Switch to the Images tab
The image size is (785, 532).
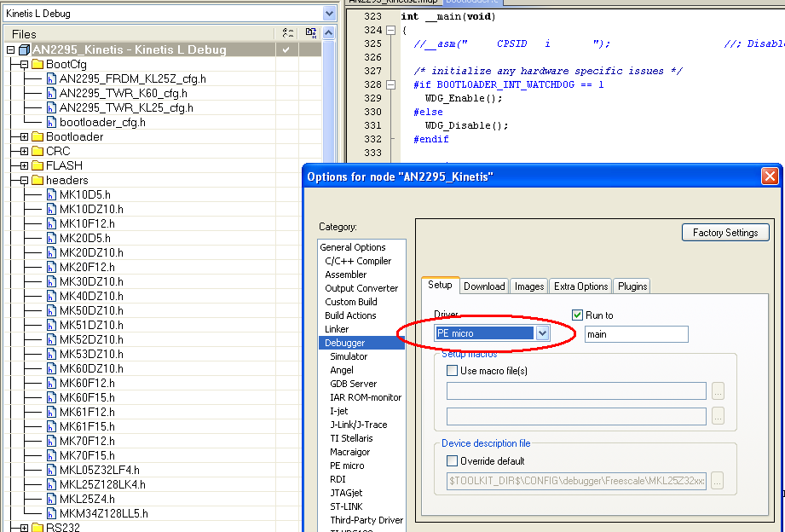[x=529, y=286]
